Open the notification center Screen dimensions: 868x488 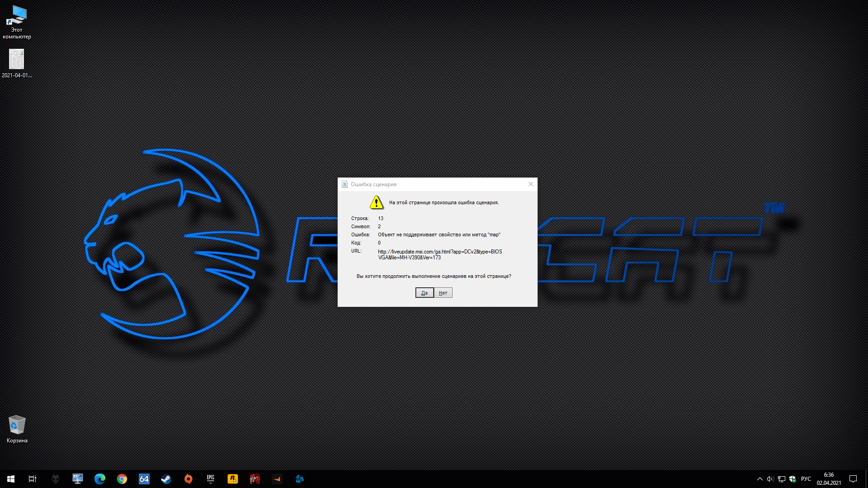point(853,479)
